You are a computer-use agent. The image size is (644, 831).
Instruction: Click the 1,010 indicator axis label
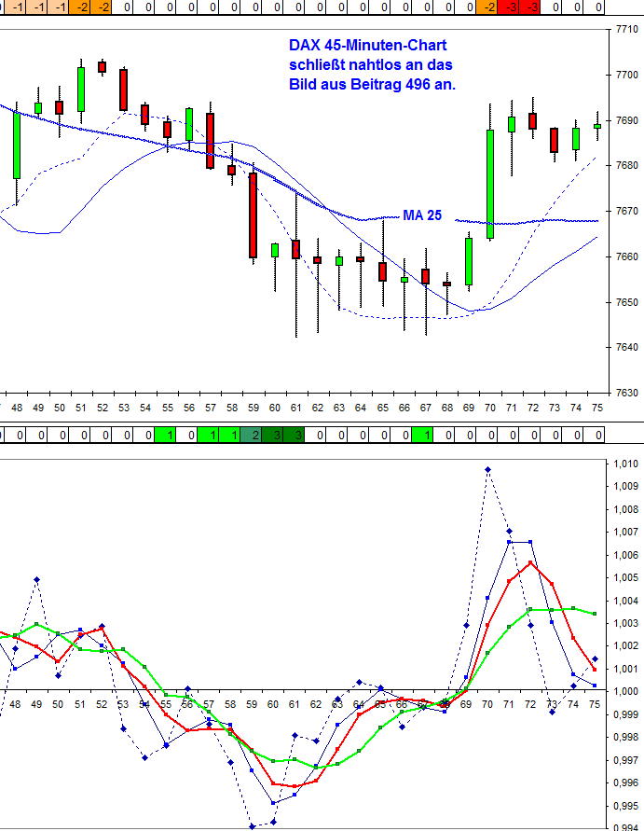(626, 464)
